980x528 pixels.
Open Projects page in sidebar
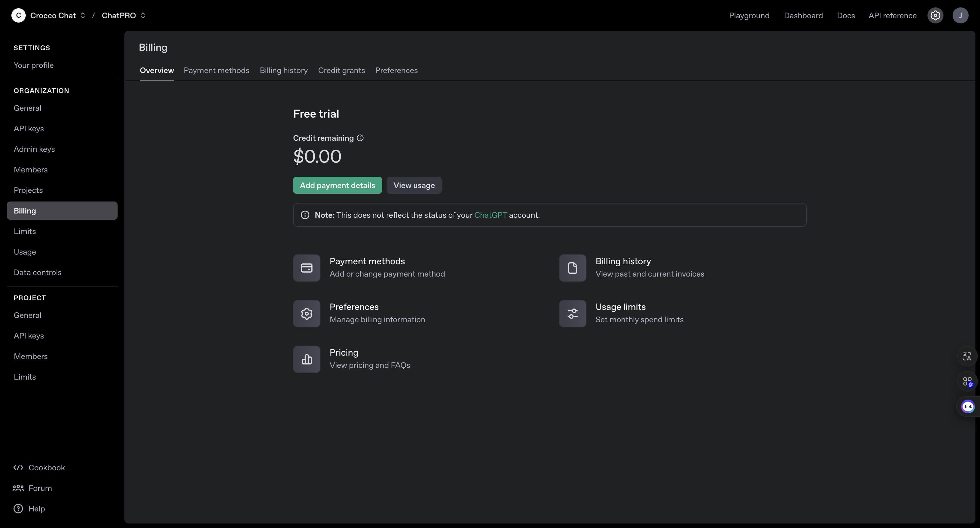click(62, 190)
